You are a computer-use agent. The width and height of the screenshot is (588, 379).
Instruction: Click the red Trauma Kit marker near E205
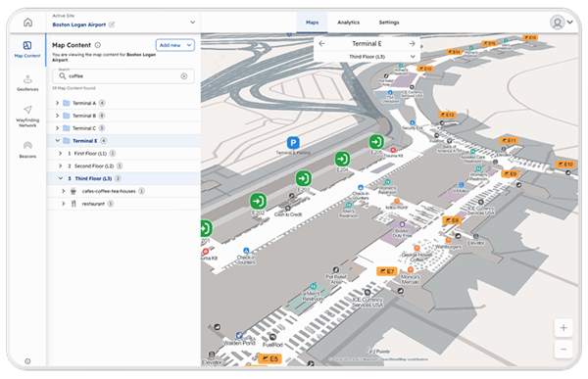pos(393,150)
